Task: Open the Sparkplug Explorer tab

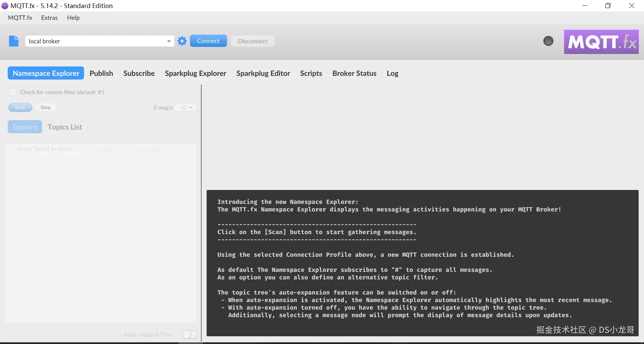Action: tap(196, 73)
